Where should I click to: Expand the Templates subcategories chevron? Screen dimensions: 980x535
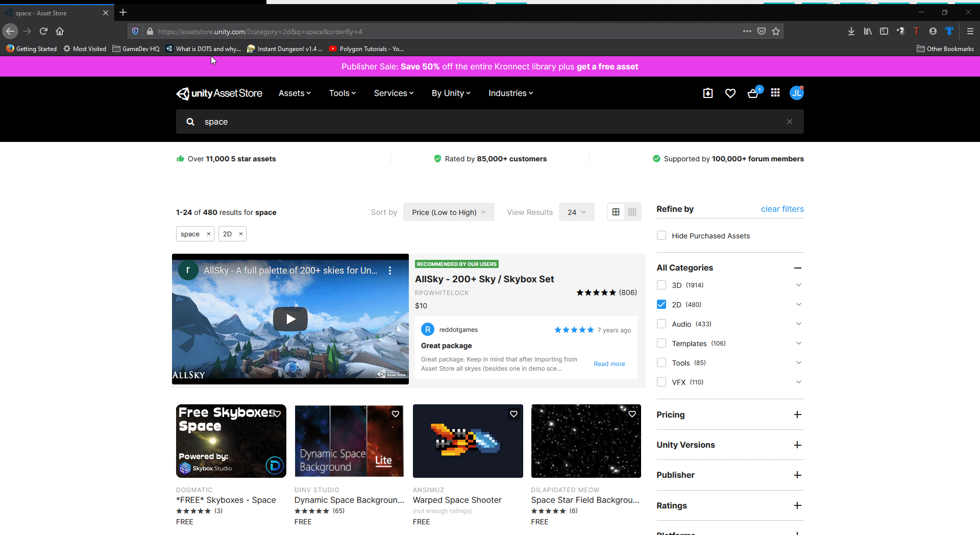coord(799,343)
